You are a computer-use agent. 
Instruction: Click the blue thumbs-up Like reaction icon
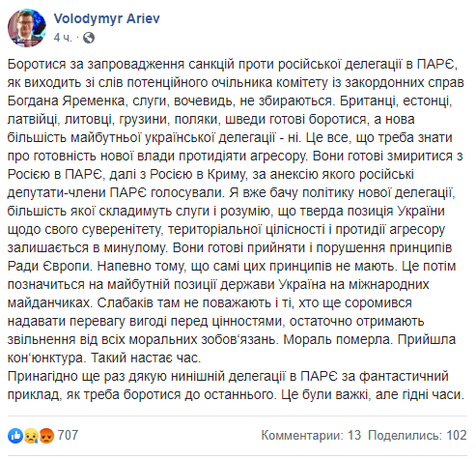point(15,436)
